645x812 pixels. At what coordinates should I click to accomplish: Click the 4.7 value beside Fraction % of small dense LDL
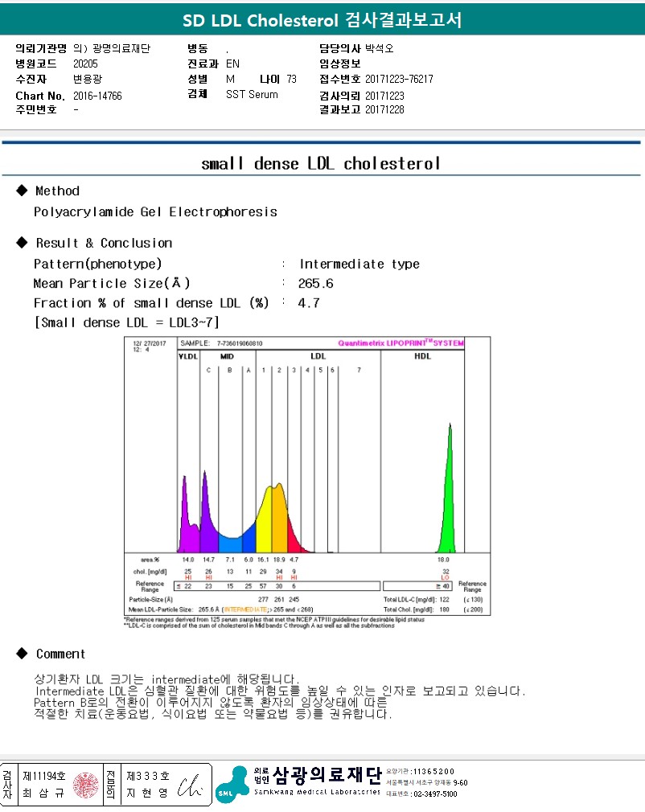[x=309, y=303]
